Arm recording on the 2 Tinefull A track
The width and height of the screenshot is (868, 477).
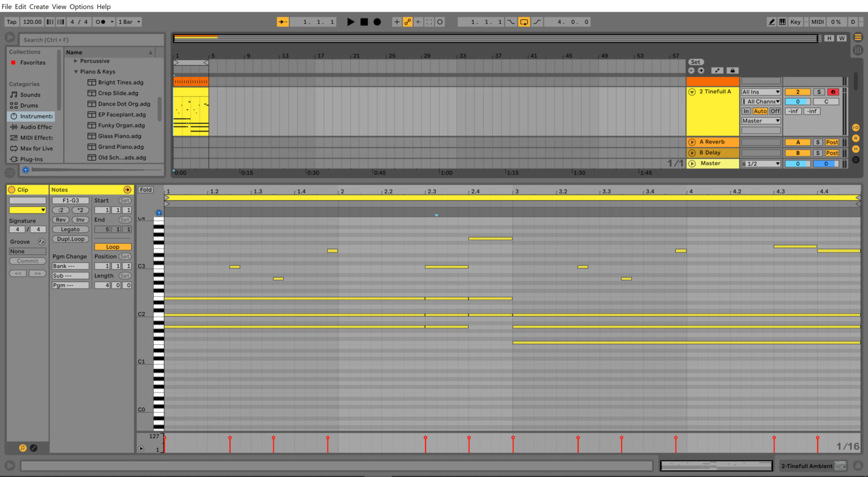(832, 91)
